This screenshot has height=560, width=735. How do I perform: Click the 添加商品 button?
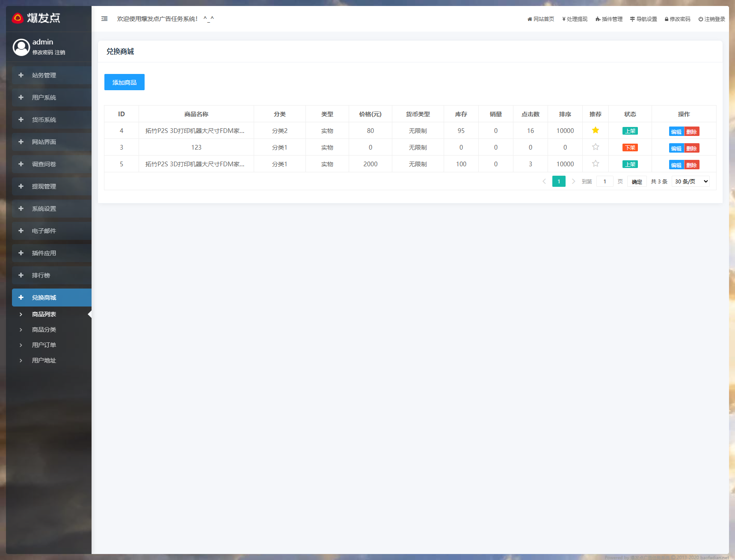tap(124, 82)
